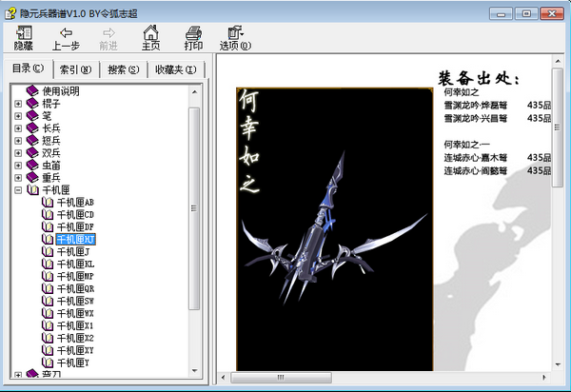Screen dimensions: 571x392
Task: Select the 千机匣QR topic
Action: point(75,289)
